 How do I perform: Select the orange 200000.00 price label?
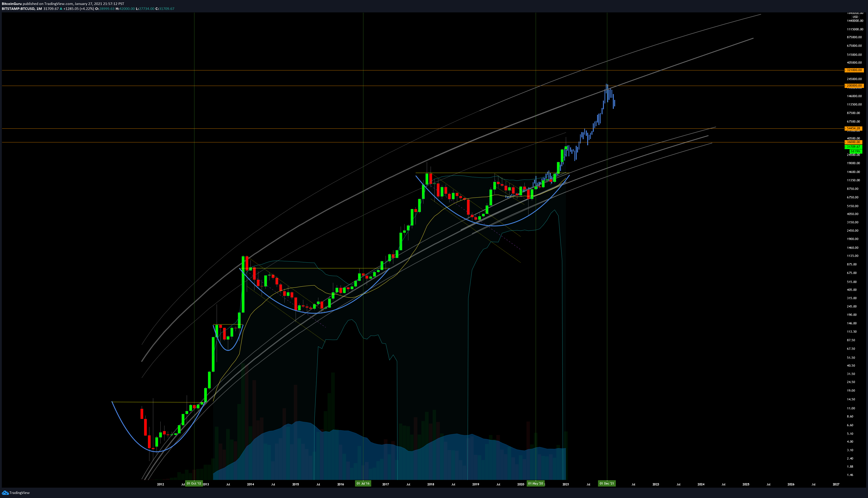[854, 85]
